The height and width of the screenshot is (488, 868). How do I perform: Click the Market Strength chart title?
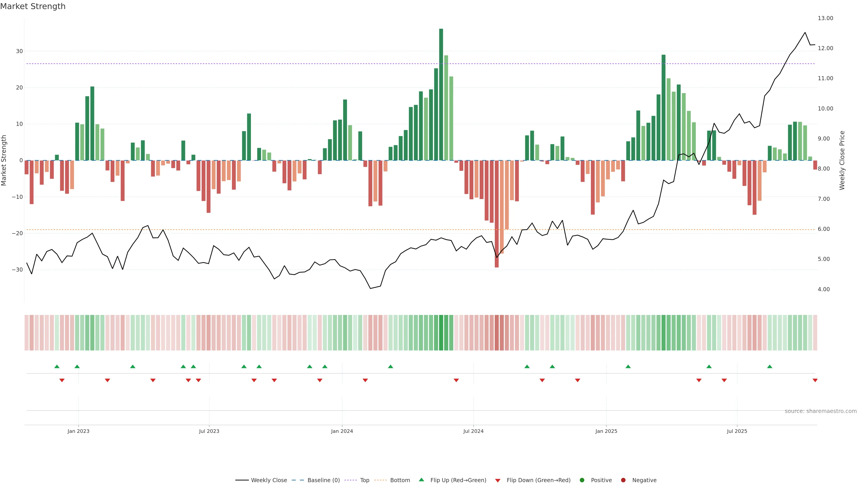click(33, 6)
